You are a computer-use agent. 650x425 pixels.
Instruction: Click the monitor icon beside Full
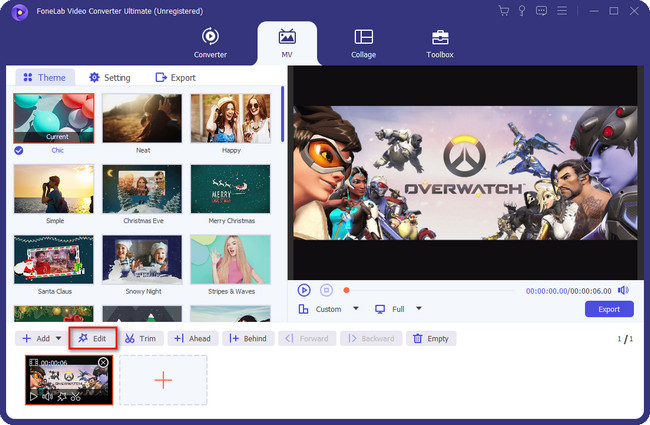[380, 309]
